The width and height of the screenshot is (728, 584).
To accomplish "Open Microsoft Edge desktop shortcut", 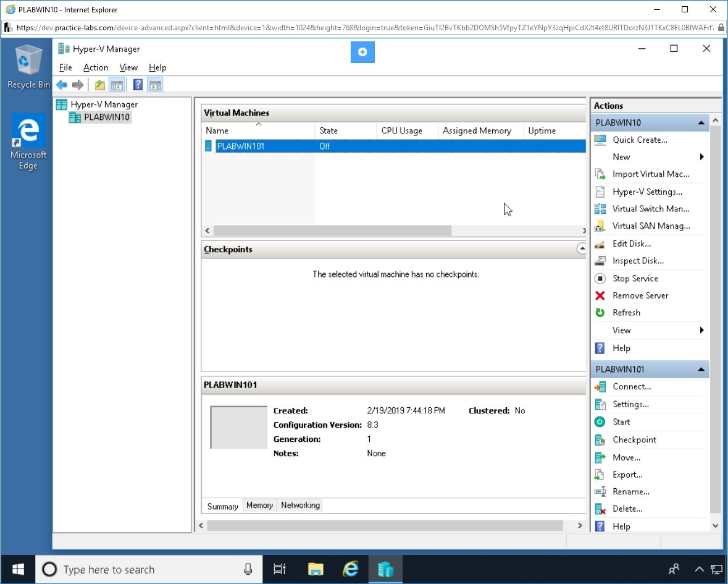I will (28, 143).
